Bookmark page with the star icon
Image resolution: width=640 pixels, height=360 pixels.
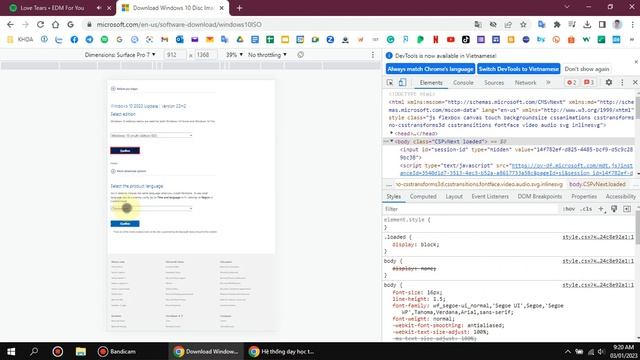[x=523, y=24]
